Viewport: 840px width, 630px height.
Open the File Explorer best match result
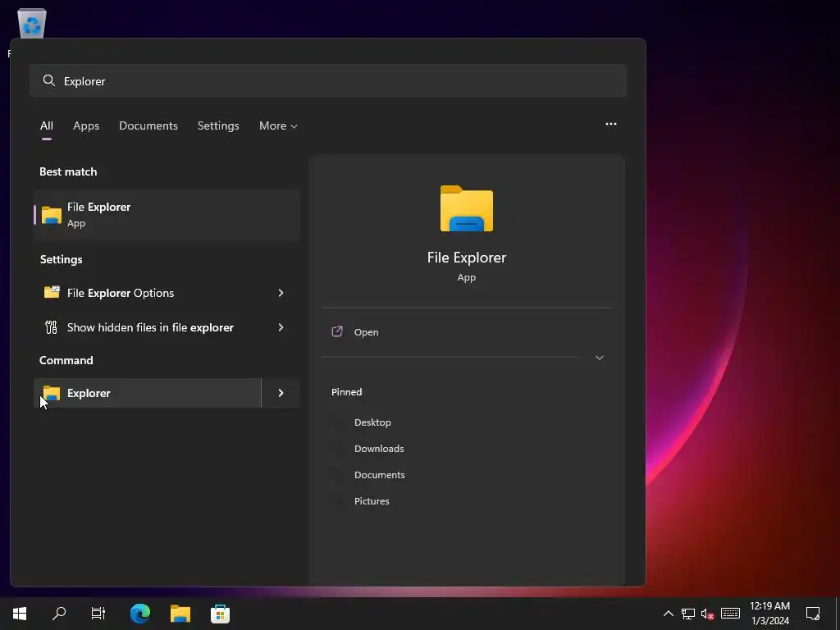tap(167, 215)
